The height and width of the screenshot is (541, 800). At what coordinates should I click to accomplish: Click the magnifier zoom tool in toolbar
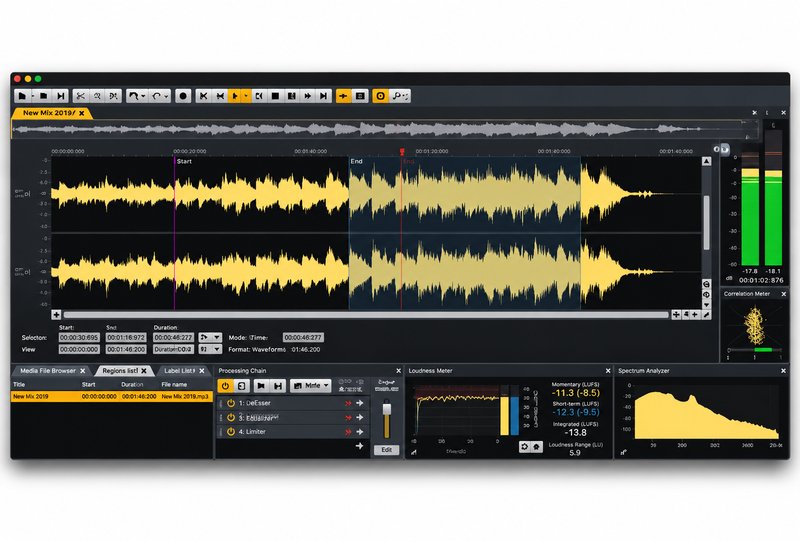click(396, 95)
